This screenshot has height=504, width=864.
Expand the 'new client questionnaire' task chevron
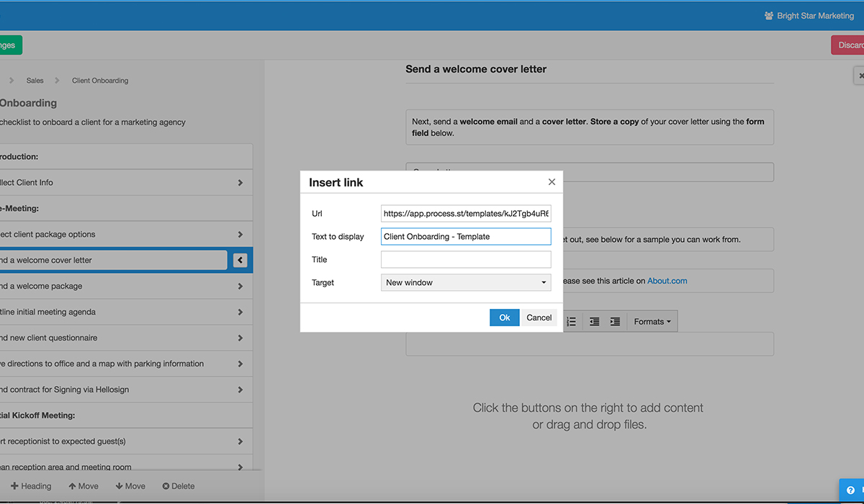pos(240,338)
